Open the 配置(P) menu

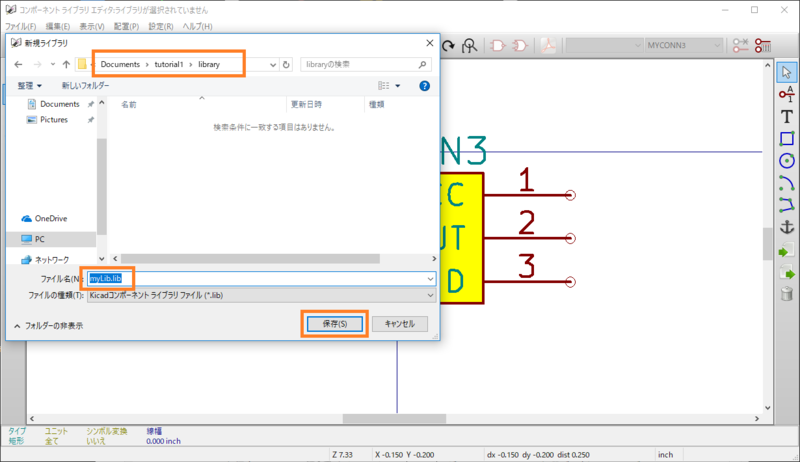(x=127, y=26)
